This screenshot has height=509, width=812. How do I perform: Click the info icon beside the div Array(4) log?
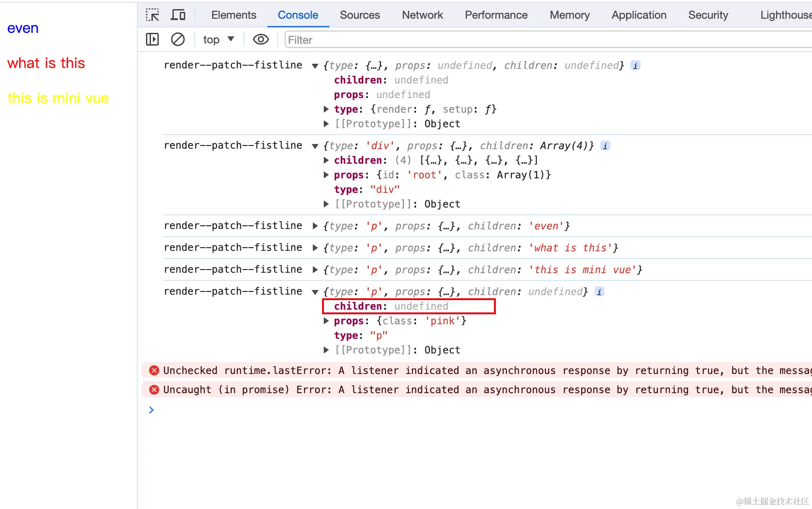coord(605,145)
